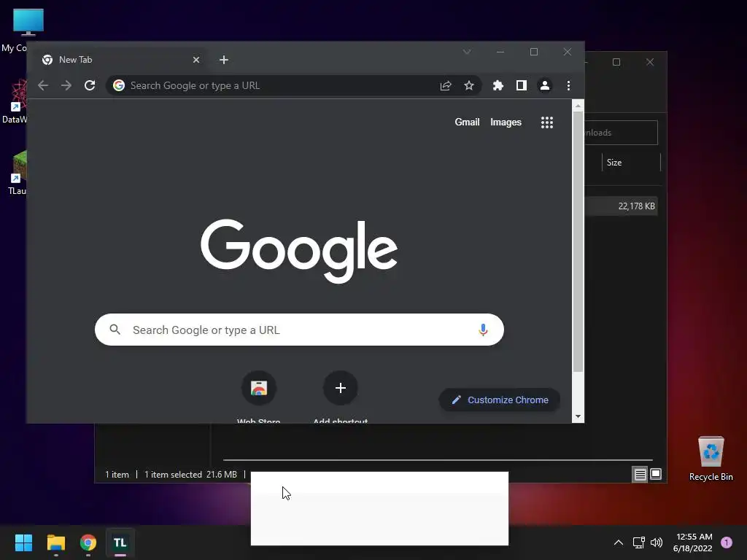The image size is (747, 560).
Task: Go back using Chrome's back arrow
Action: [43, 85]
